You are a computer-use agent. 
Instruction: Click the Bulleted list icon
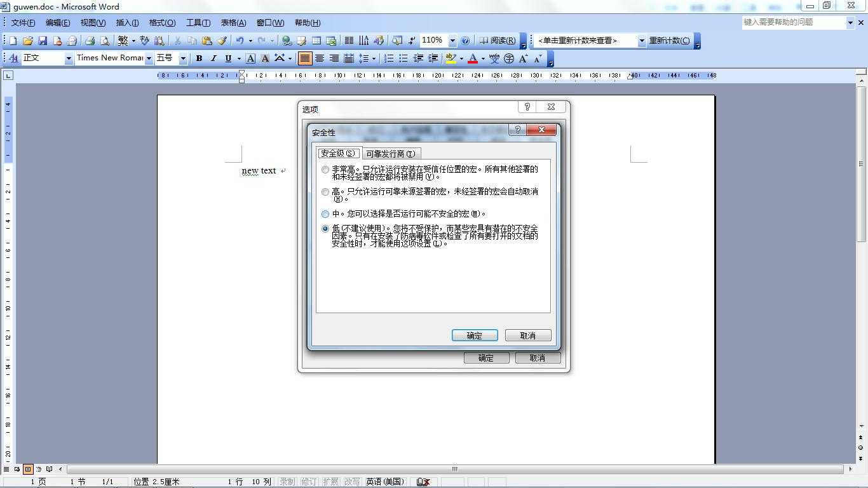coord(403,58)
